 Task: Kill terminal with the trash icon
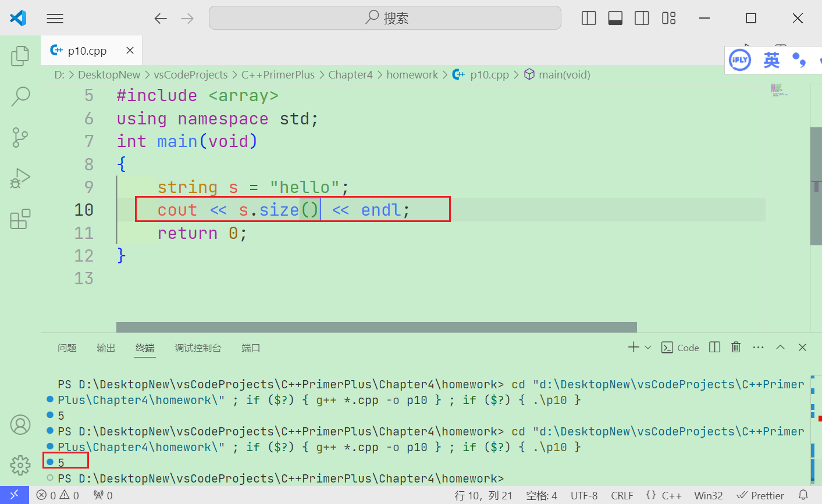point(736,348)
